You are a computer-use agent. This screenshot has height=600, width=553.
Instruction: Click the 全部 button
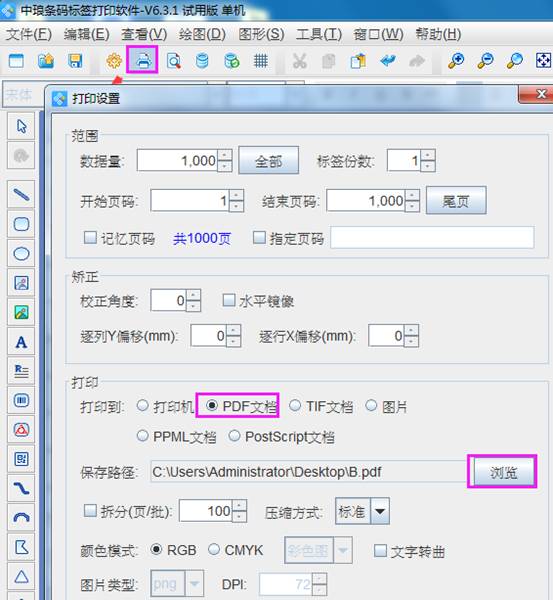[x=269, y=160]
